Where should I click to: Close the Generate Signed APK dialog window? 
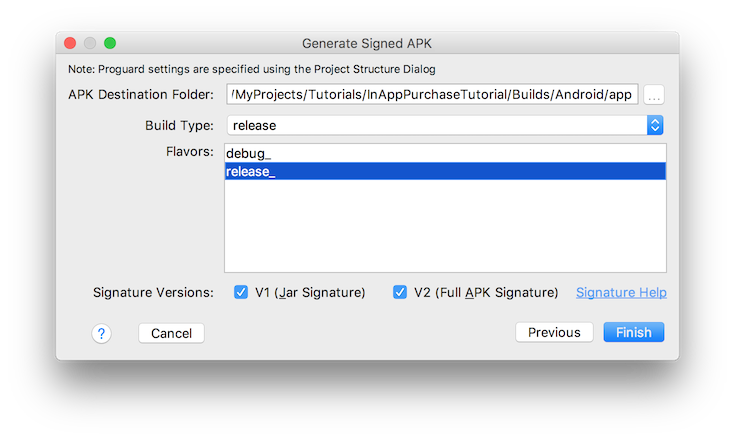[70, 43]
